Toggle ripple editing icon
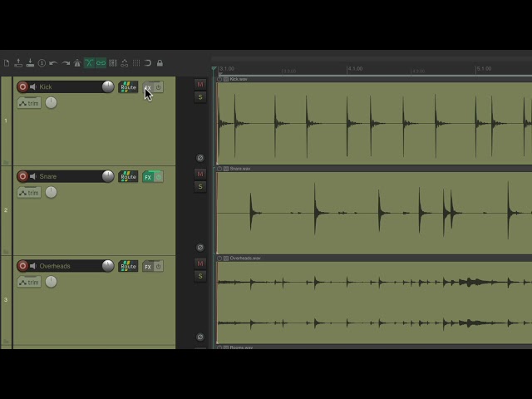 (x=113, y=63)
